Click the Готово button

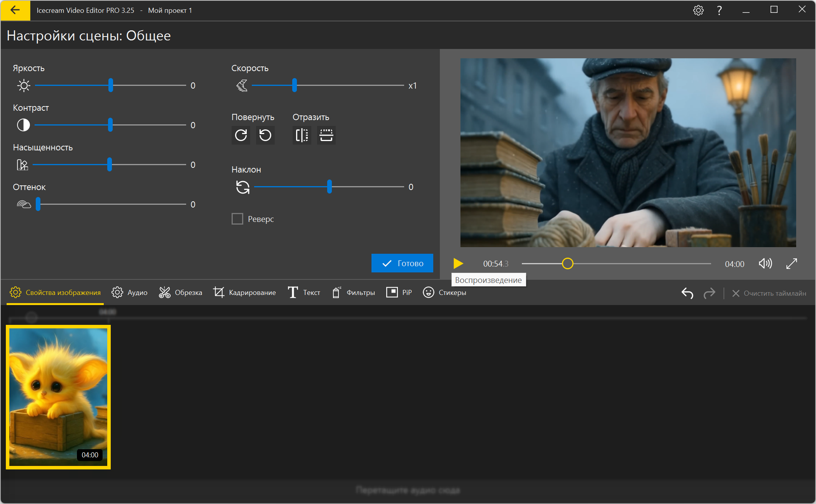[402, 263]
